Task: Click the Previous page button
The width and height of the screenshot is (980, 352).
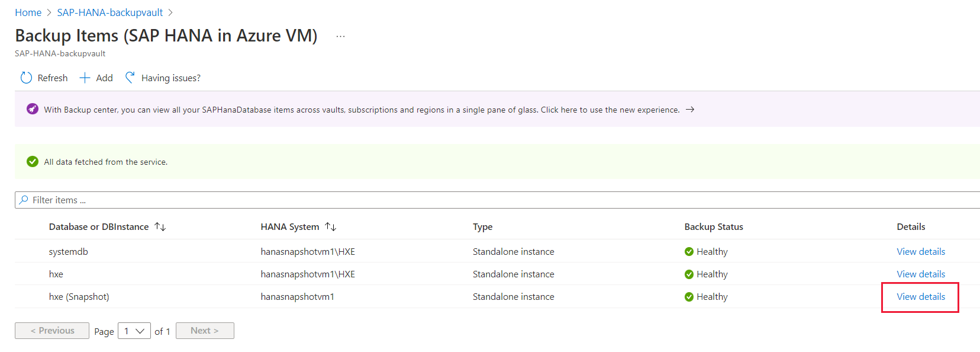Action: click(52, 331)
